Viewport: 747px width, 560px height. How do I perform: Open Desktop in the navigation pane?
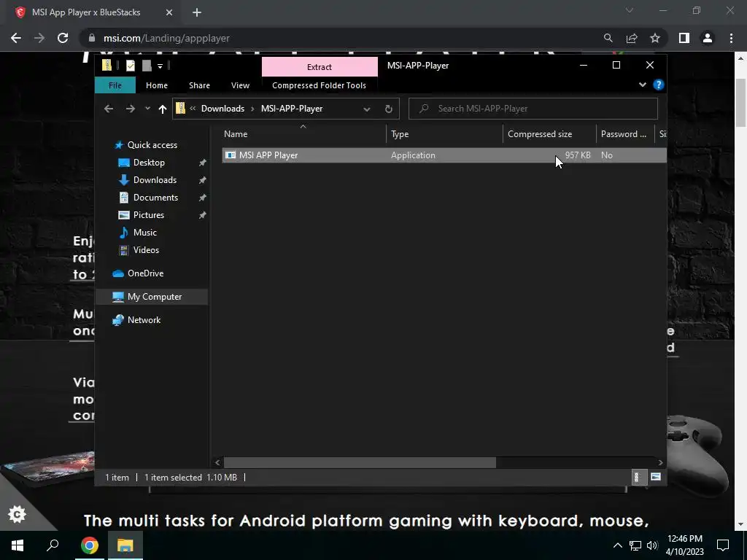[x=149, y=163]
